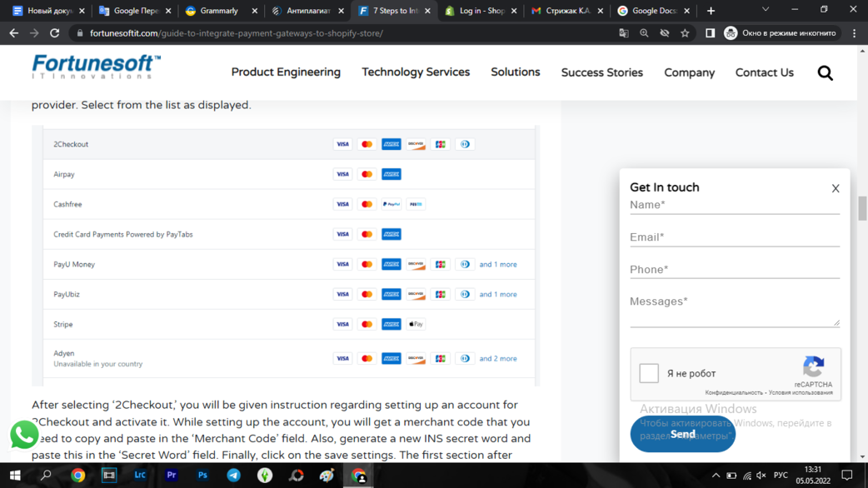This screenshot has height=488, width=868.
Task: Check the reCAPTCHA 'Я не робот' box
Action: click(x=649, y=373)
